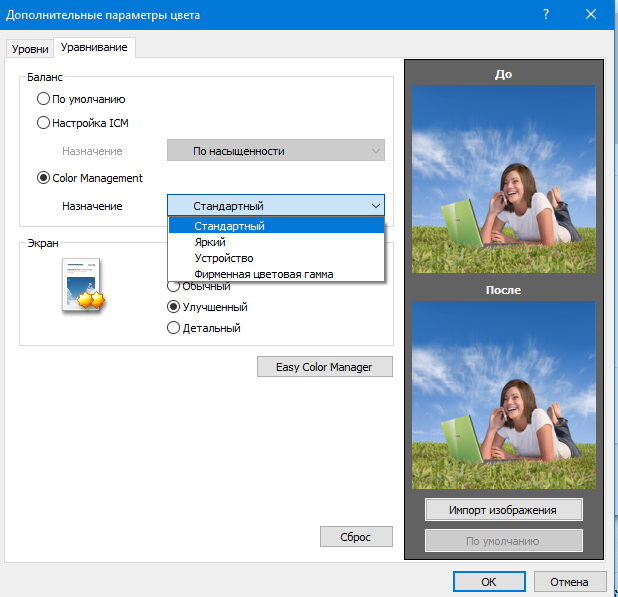Image resolution: width=618 pixels, height=597 pixels.
Task: Click the help question mark icon
Action: (x=546, y=15)
